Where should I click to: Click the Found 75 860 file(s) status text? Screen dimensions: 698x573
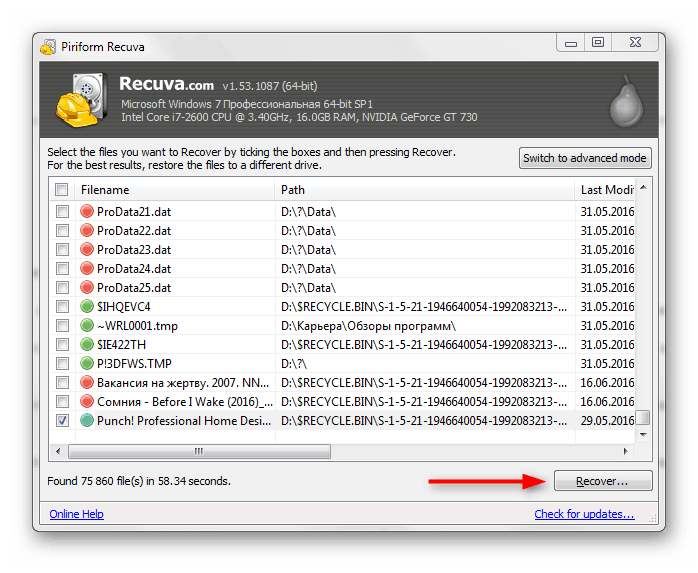139,481
